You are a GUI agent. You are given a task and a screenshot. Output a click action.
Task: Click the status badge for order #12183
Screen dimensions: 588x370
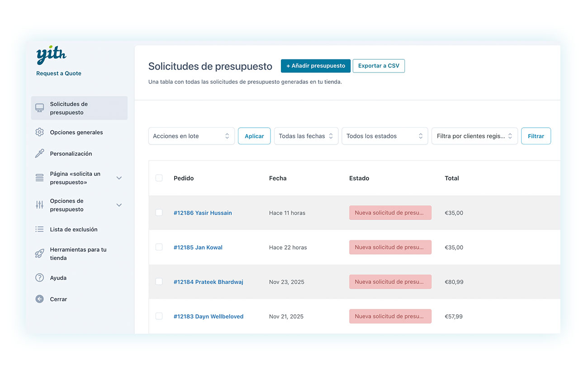[390, 317]
